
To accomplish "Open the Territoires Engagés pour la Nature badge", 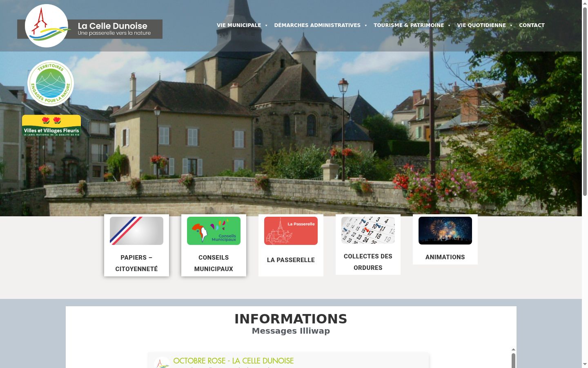I will (51, 83).
